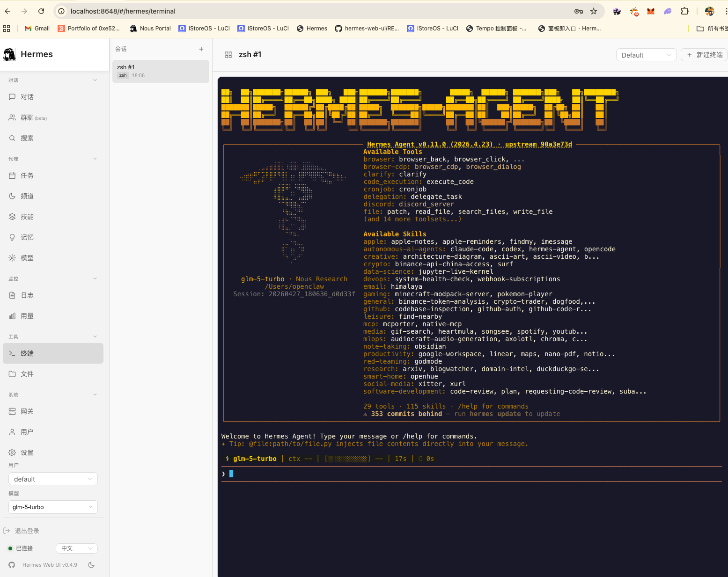Open the 模型 models menu item
Screen dimensions: 728x577
tap(27, 258)
